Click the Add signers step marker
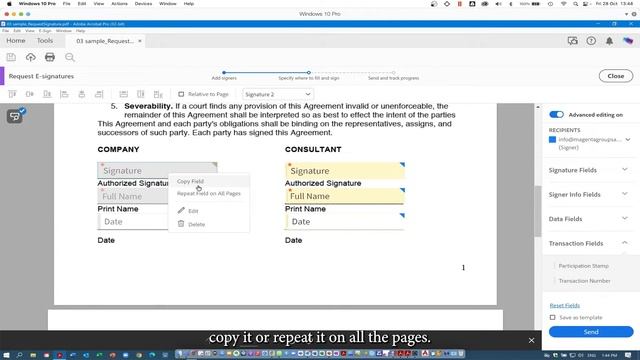The image size is (640, 360). (x=224, y=73)
